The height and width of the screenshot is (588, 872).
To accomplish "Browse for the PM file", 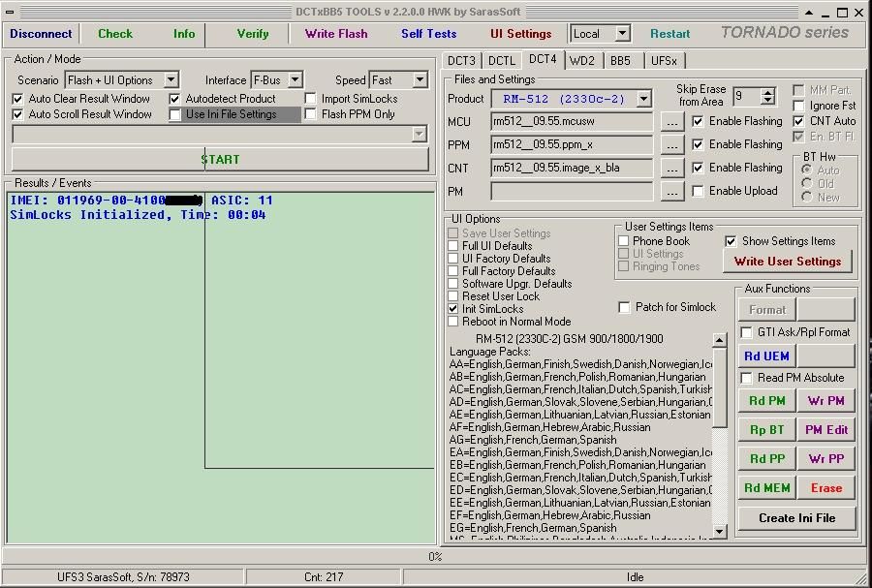I will click(x=671, y=192).
